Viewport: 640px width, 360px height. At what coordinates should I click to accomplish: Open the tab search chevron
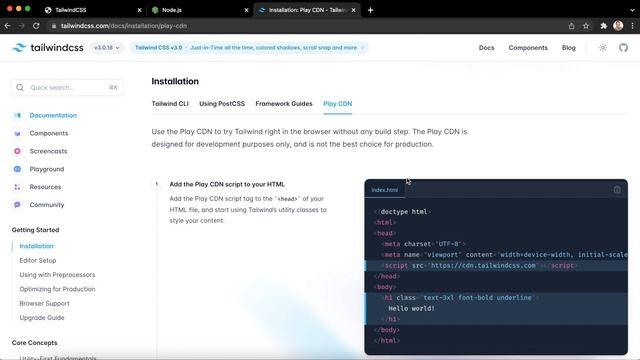pyautogui.click(x=632, y=10)
